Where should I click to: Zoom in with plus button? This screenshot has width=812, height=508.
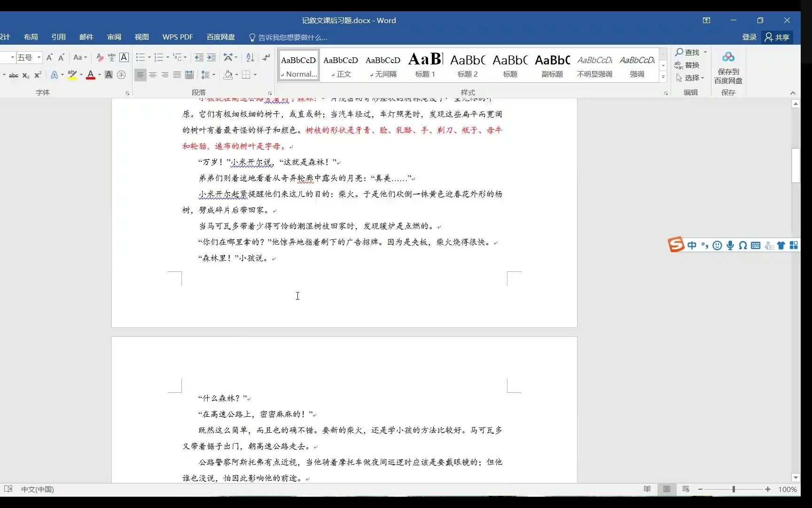click(x=768, y=489)
